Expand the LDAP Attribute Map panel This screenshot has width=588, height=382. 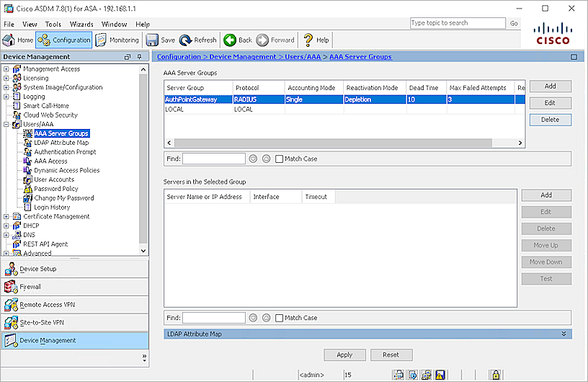click(566, 334)
